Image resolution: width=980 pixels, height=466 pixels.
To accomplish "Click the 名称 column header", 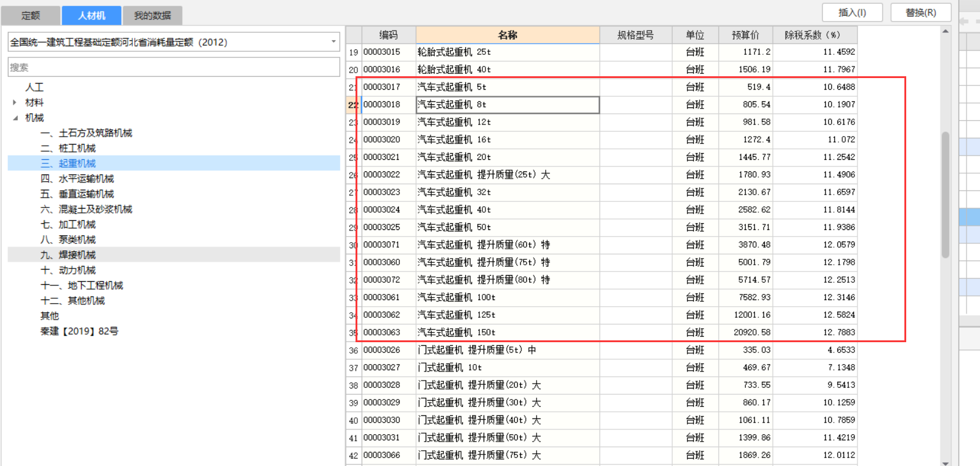I will pos(507,35).
